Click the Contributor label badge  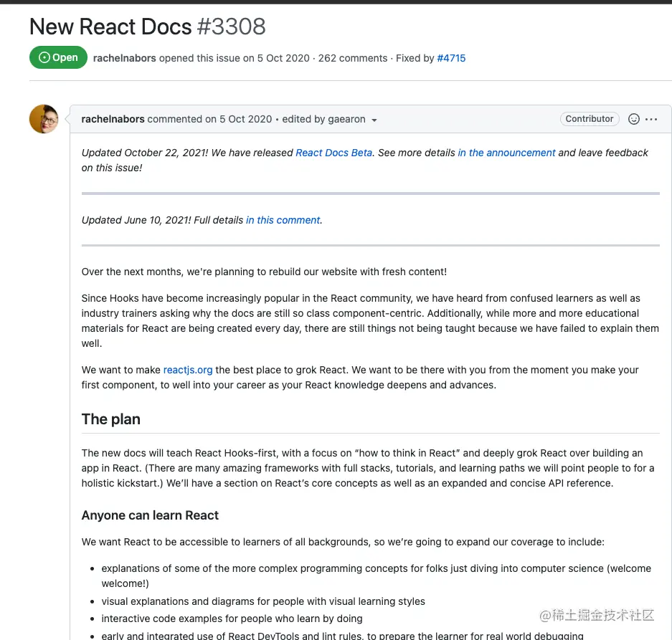(x=590, y=119)
